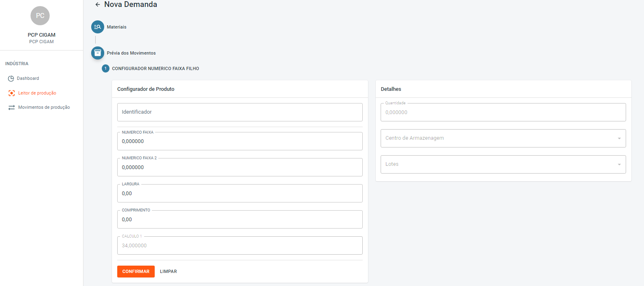
Task: Open the Lotes dropdown arrow
Action: pos(619,165)
